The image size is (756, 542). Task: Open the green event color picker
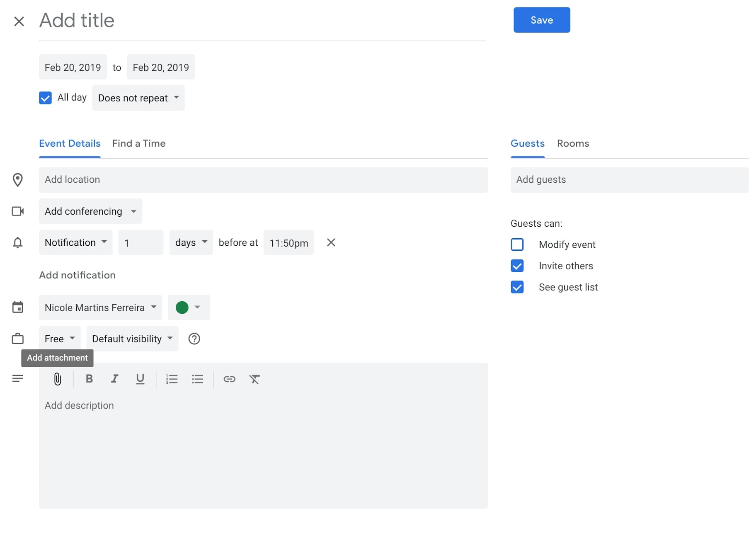(189, 307)
